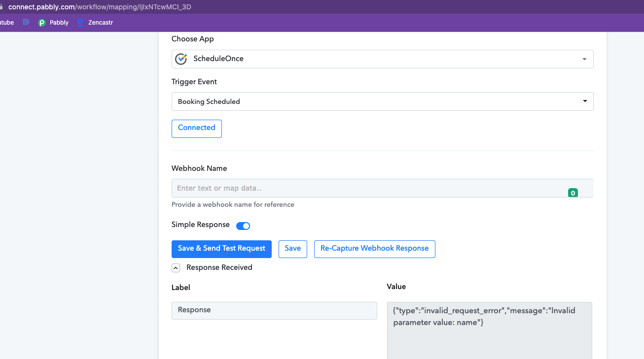Screen dimensions: 644x359
Task: Collapse the Response Received section
Action: coord(176,268)
